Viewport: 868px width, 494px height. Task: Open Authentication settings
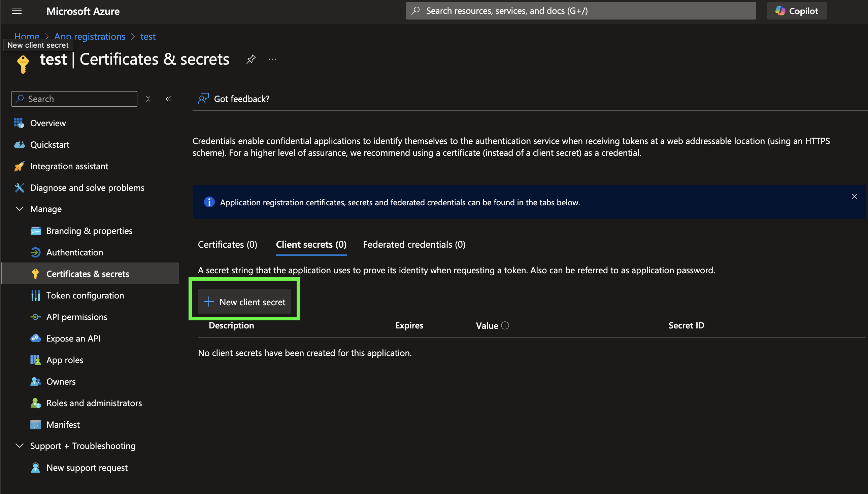[75, 252]
